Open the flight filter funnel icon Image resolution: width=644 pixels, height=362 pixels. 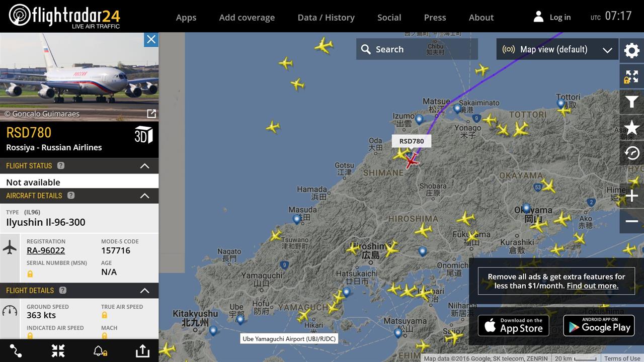click(631, 102)
